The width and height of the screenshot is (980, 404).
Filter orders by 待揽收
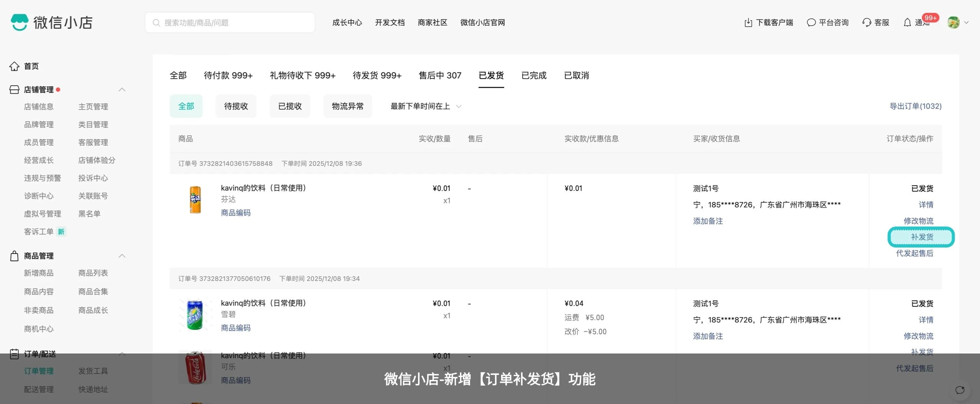coord(236,106)
